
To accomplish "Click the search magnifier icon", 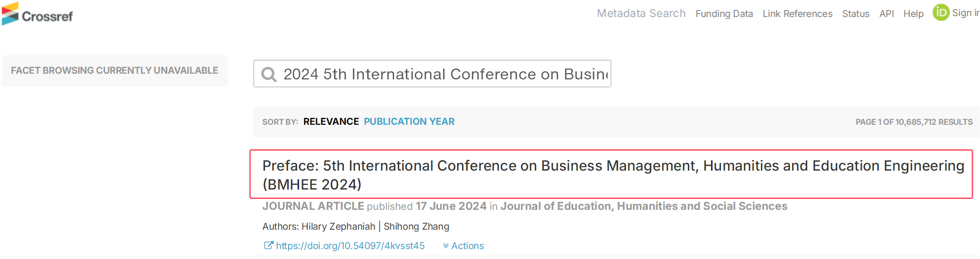I will pos(269,74).
